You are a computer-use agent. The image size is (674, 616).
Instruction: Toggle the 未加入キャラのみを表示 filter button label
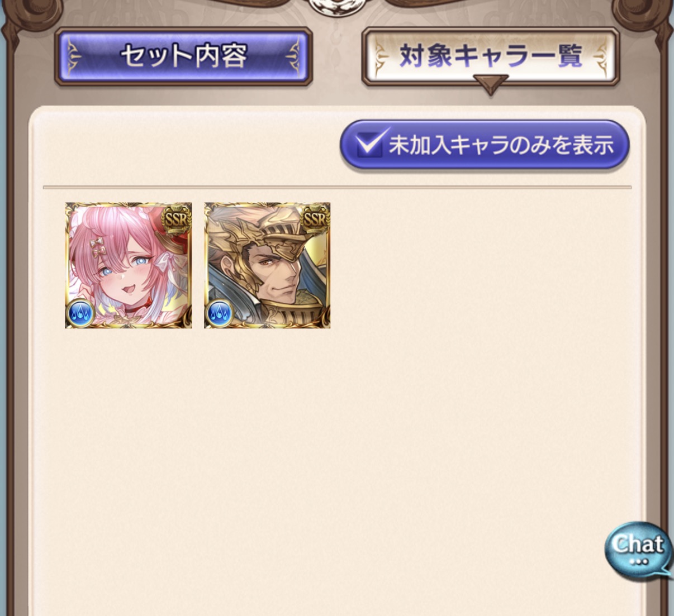tap(501, 145)
